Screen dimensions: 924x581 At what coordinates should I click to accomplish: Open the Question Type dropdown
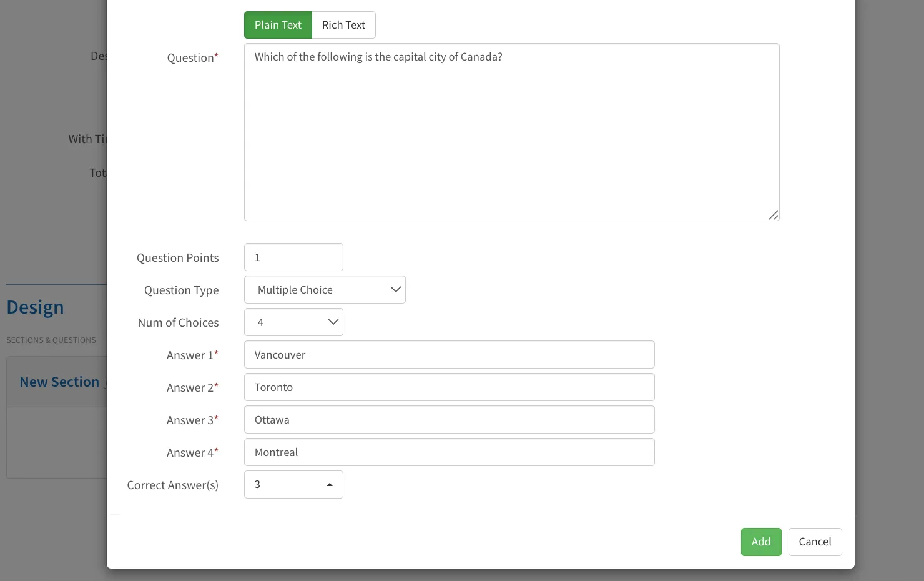(x=325, y=290)
